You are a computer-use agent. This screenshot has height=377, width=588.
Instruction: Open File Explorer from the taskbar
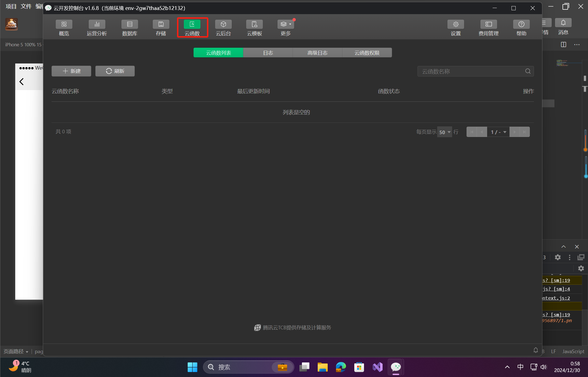click(x=322, y=367)
